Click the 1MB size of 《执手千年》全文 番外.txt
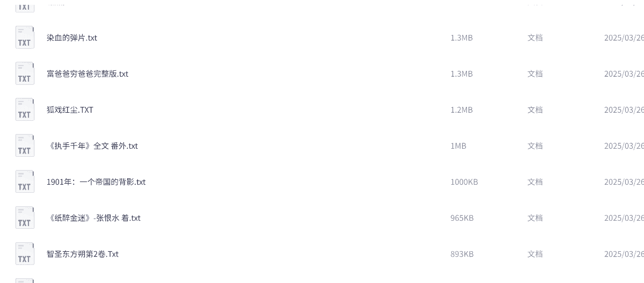 pyautogui.click(x=458, y=146)
